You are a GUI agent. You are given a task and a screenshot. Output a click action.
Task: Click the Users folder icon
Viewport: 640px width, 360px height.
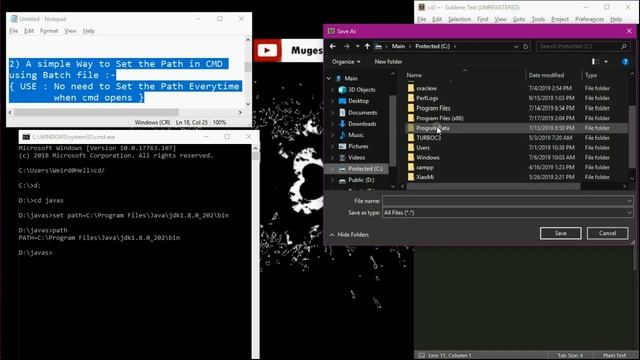click(411, 147)
